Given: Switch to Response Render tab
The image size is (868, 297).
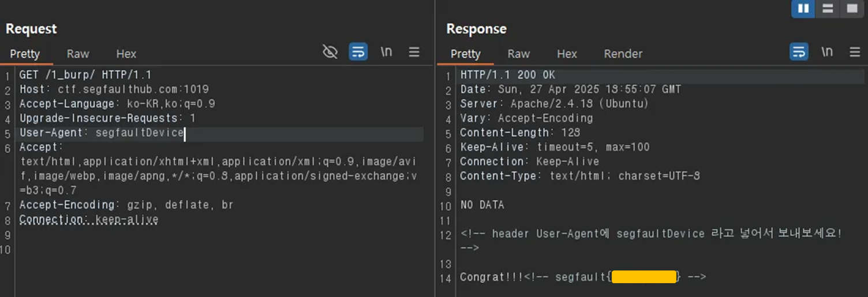Looking at the screenshot, I should tap(623, 54).
